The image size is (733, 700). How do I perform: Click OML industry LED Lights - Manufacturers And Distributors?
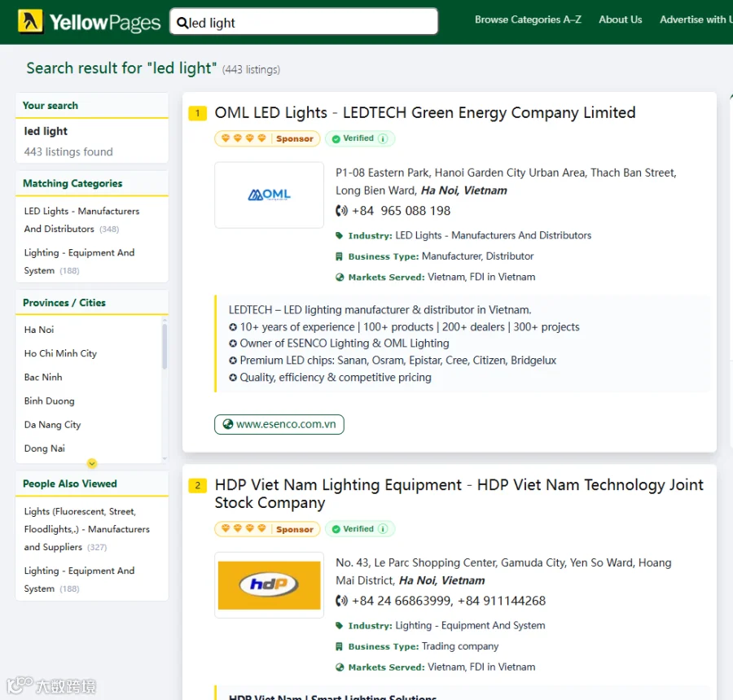[x=494, y=235]
